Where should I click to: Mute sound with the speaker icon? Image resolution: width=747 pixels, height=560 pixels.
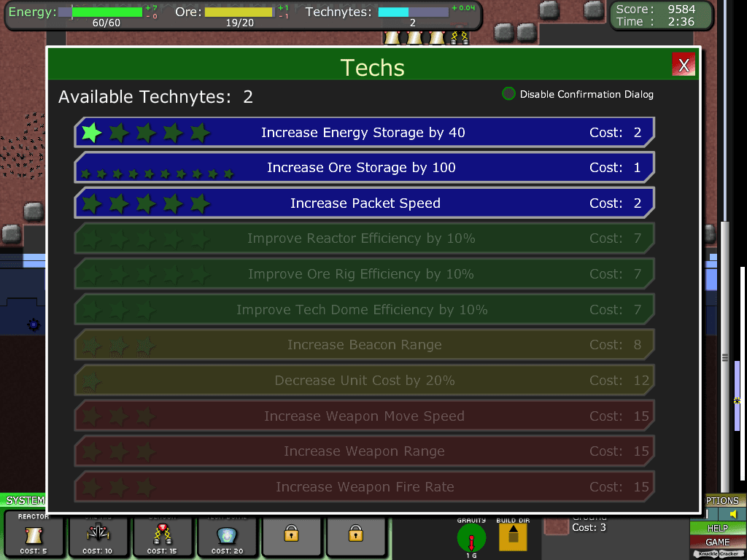pos(734,514)
